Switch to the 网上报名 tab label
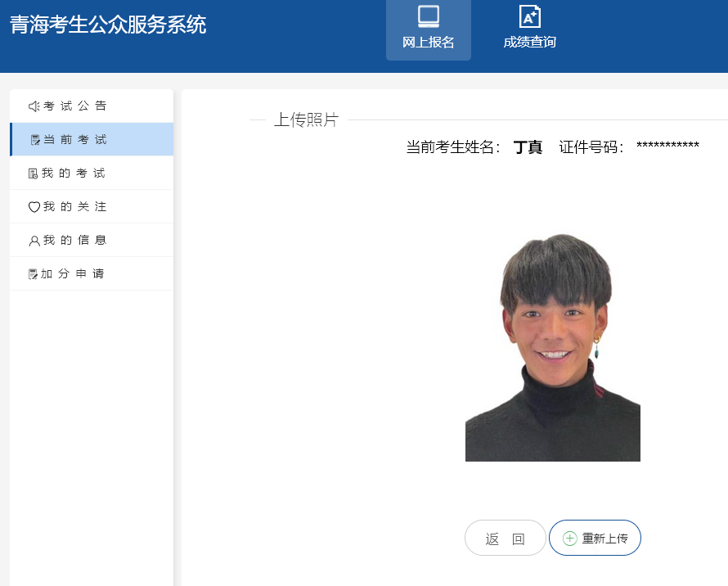The height and width of the screenshot is (586, 728). [x=429, y=43]
